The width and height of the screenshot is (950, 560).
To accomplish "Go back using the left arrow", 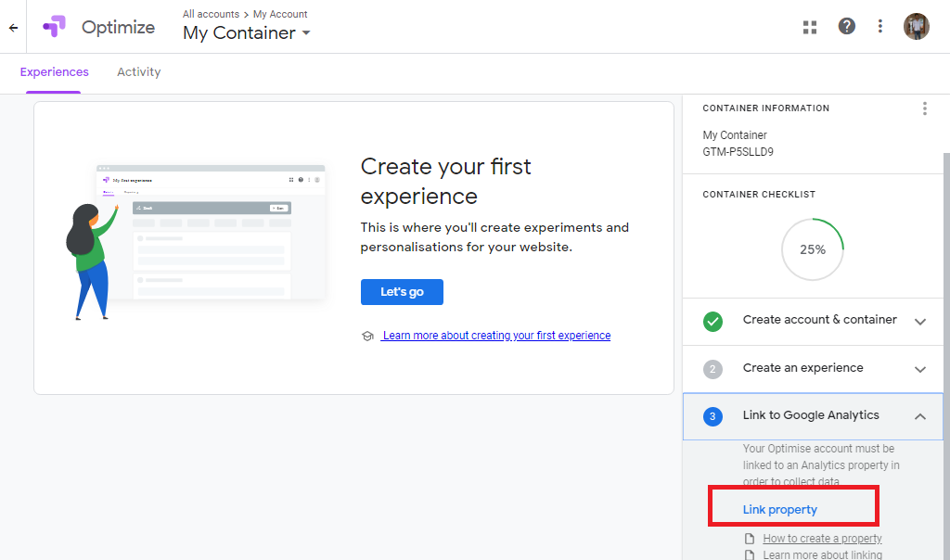I will pos(13,28).
